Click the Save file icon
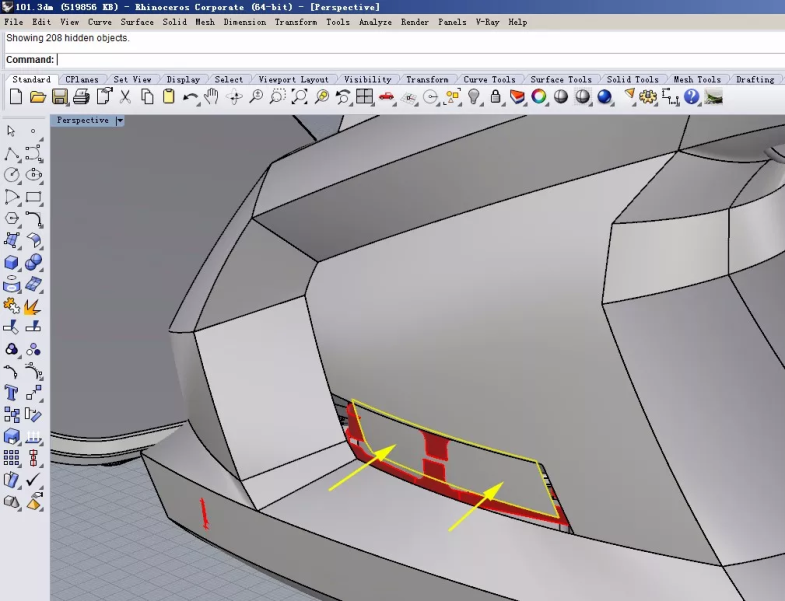Image resolution: width=785 pixels, height=601 pixels. (59, 97)
